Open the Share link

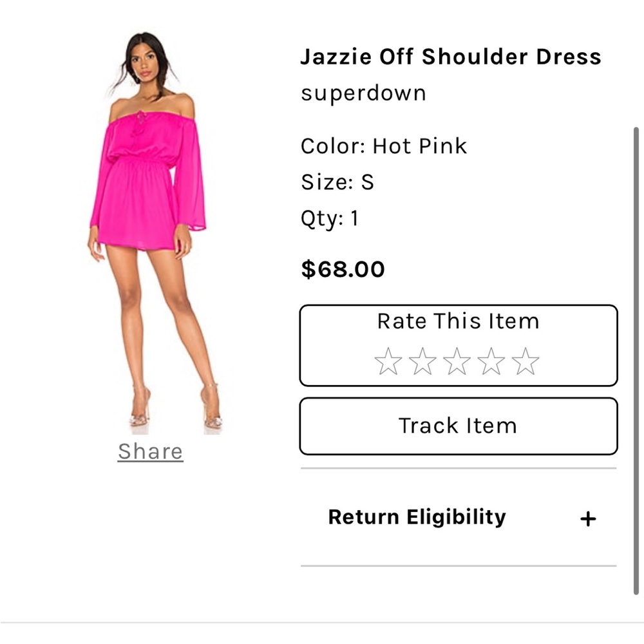click(x=150, y=451)
